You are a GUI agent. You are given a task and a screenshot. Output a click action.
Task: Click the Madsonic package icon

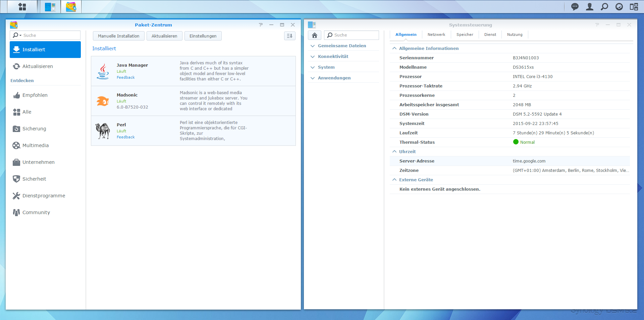point(103,101)
